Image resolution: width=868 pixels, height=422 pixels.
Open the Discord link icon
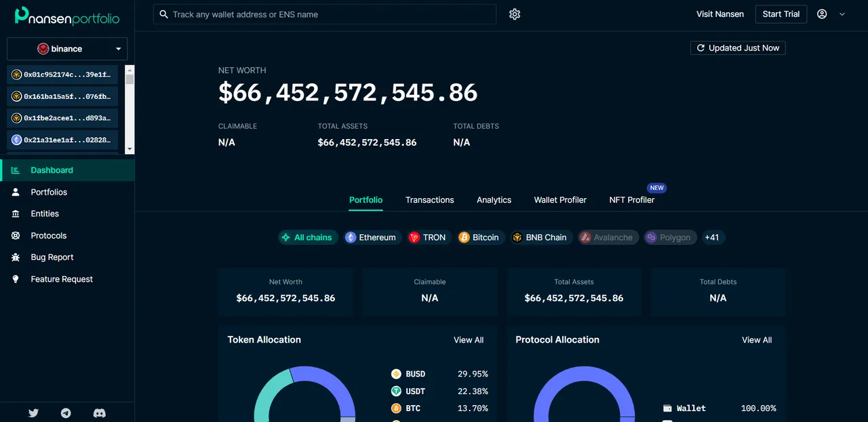point(99,413)
